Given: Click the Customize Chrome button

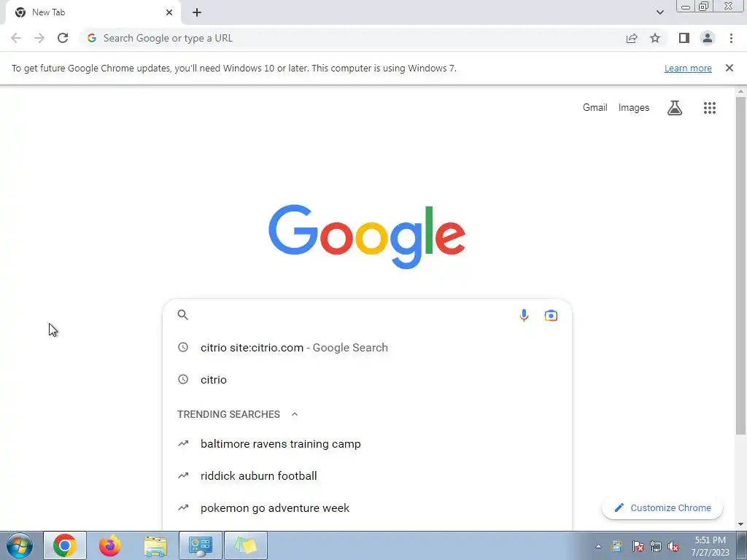Looking at the screenshot, I should pyautogui.click(x=662, y=508).
